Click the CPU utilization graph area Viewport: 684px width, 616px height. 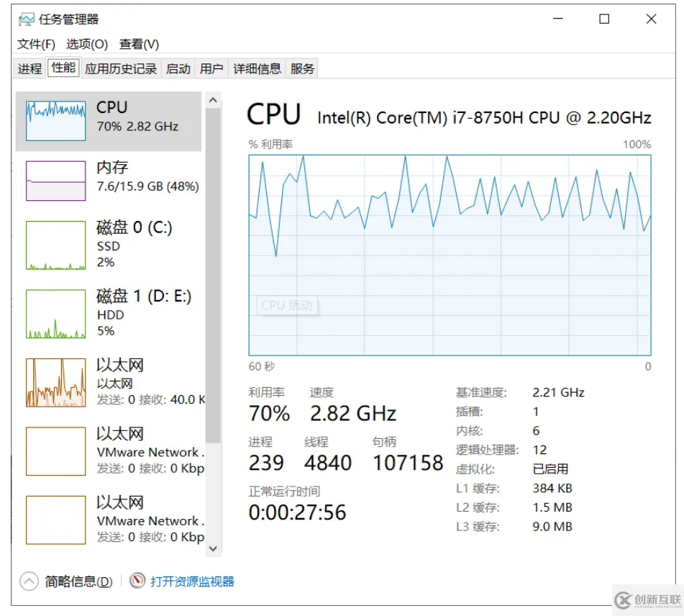[450, 255]
